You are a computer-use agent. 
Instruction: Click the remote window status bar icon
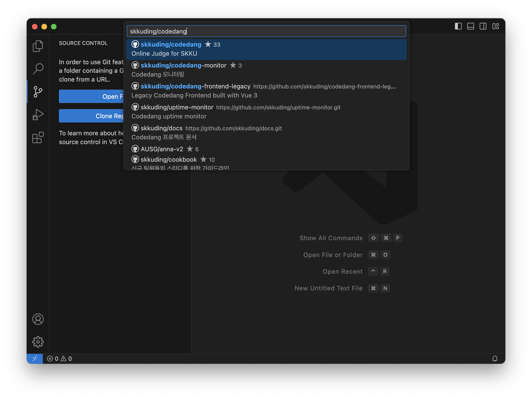(x=35, y=359)
